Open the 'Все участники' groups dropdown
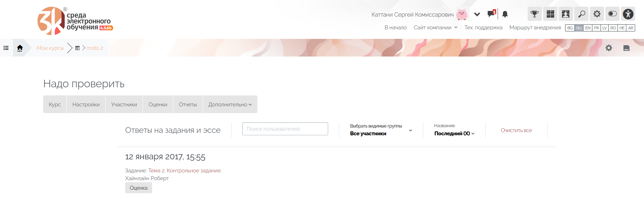 [381, 133]
